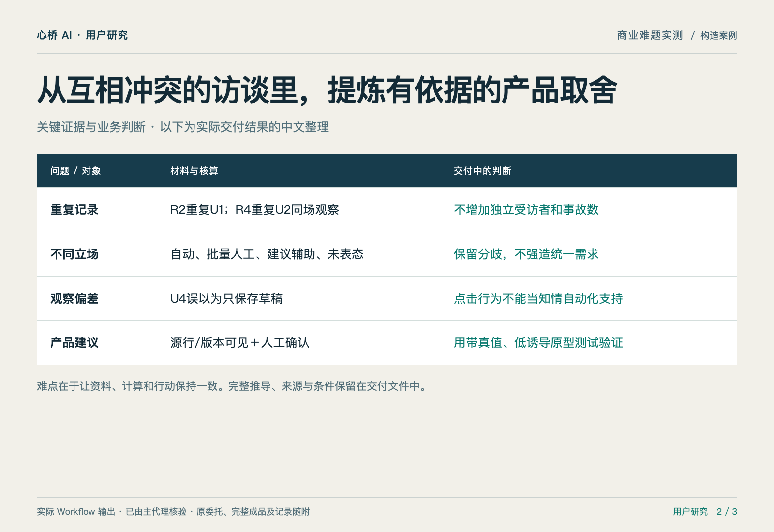Click the green text 不增加独立受访者和事故数
This screenshot has width=774, height=532.
pos(526,209)
